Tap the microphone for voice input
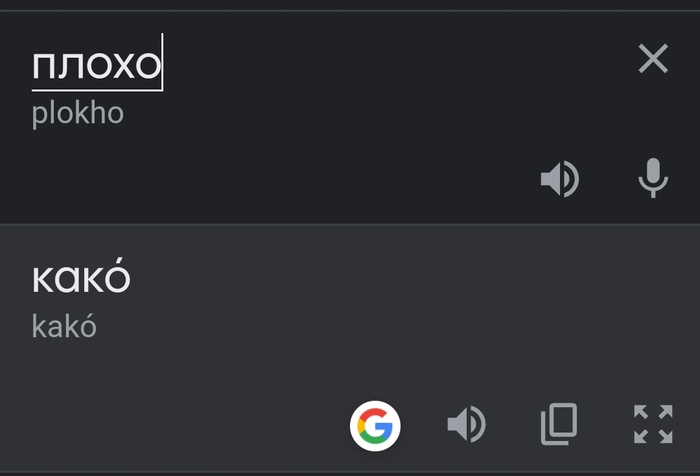The width and height of the screenshot is (700, 476). (x=653, y=180)
